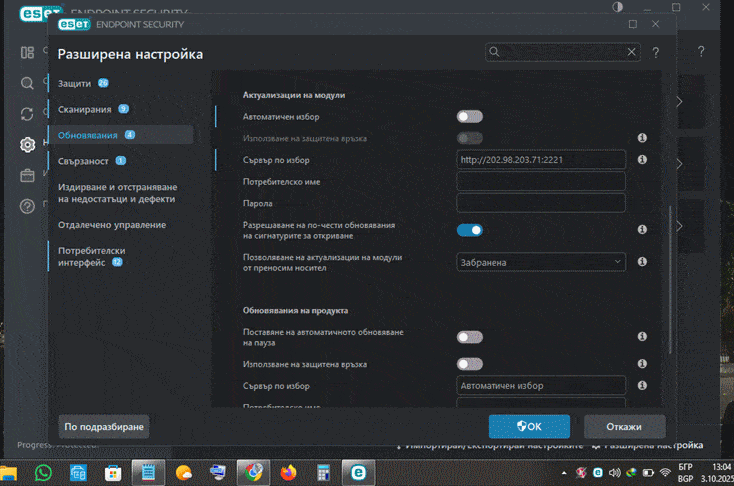The width and height of the screenshot is (734, 486).
Task: Expand the top chevron in the main window
Action: tap(680, 102)
